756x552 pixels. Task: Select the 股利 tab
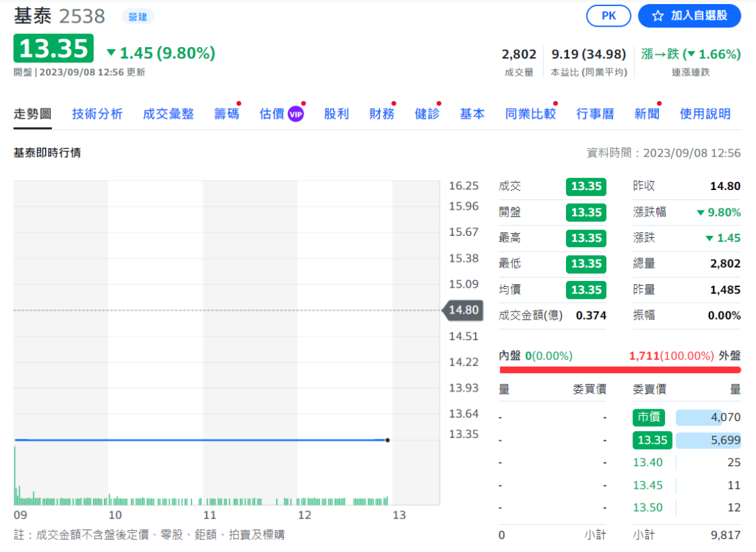pyautogui.click(x=336, y=114)
